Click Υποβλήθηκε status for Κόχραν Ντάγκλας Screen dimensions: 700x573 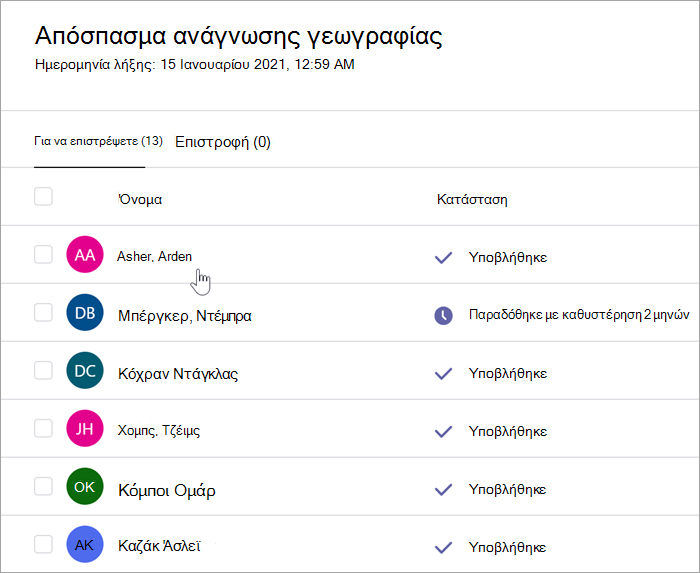click(508, 374)
